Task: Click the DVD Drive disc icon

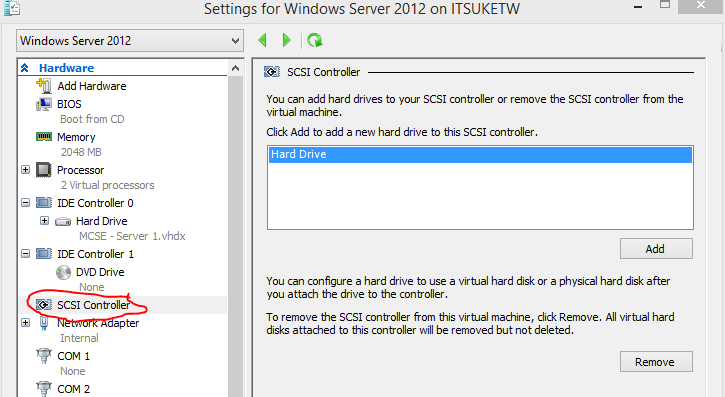Action: point(63,272)
